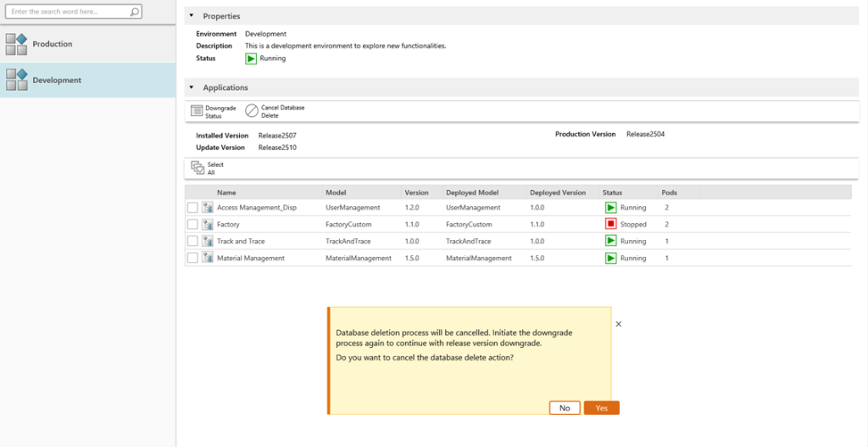This screenshot has height=447, width=868.
Task: Click the Material Management name cell
Action: pyautogui.click(x=251, y=258)
